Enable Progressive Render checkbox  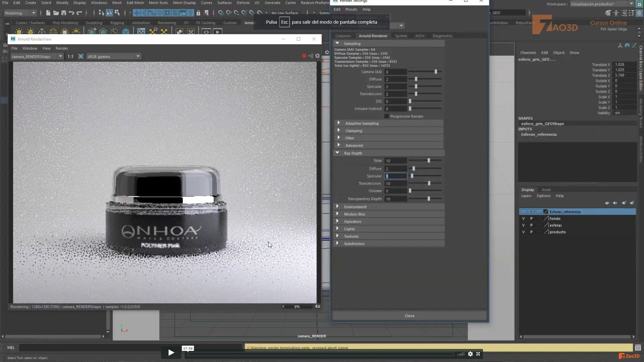(x=386, y=116)
